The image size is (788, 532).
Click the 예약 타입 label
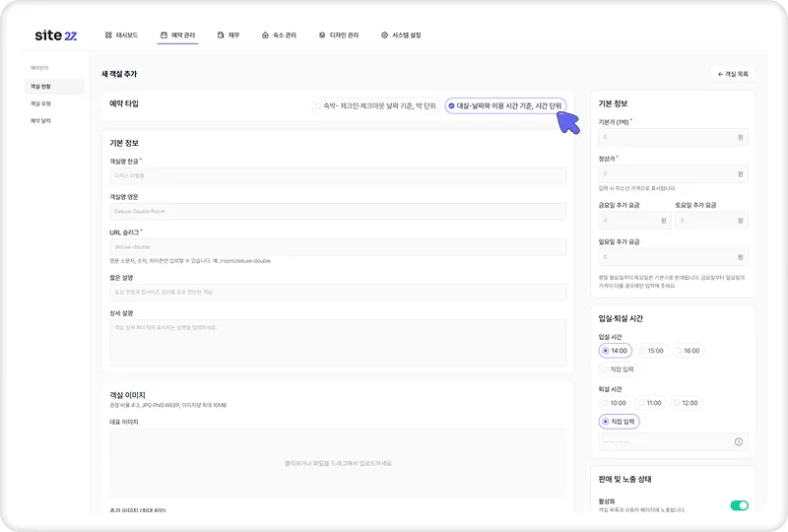124,103
